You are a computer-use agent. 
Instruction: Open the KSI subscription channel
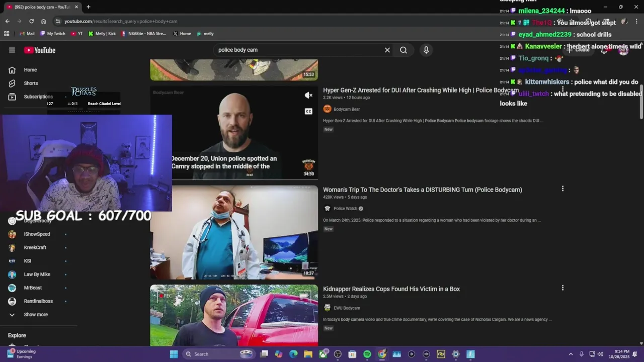click(27, 261)
